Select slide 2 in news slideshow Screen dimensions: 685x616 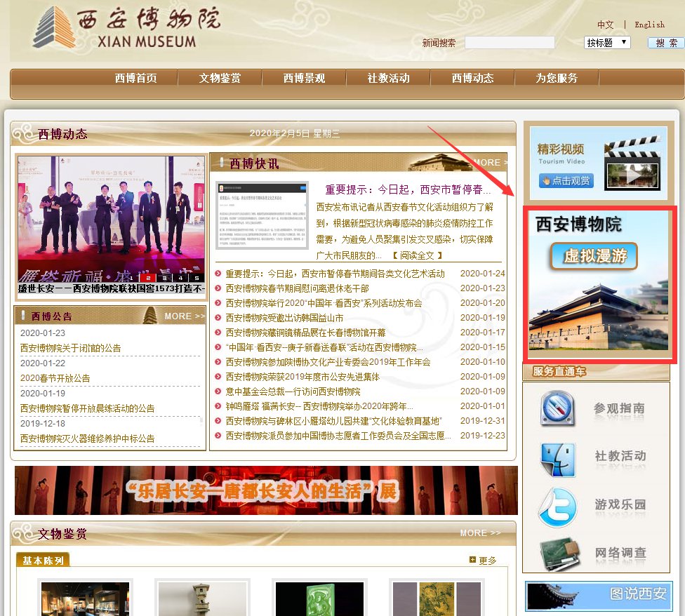tap(149, 278)
